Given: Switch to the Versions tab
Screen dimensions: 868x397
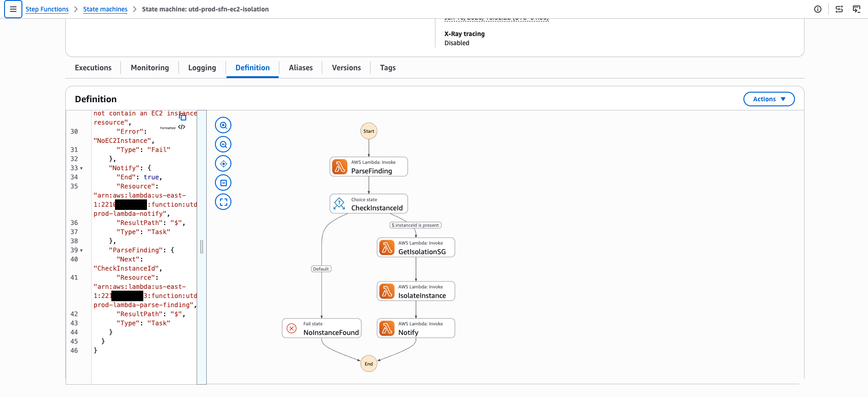Looking at the screenshot, I should tap(346, 68).
